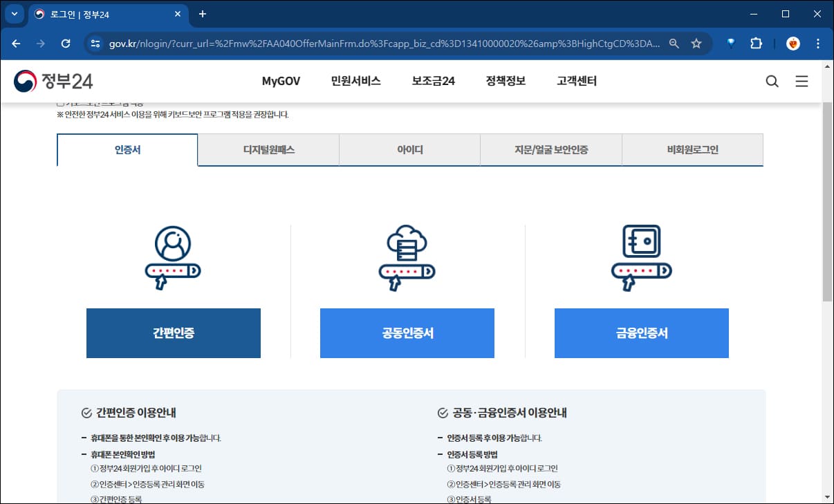Open the Chrome three-dot menu
The height and width of the screenshot is (504, 834).
818,43
